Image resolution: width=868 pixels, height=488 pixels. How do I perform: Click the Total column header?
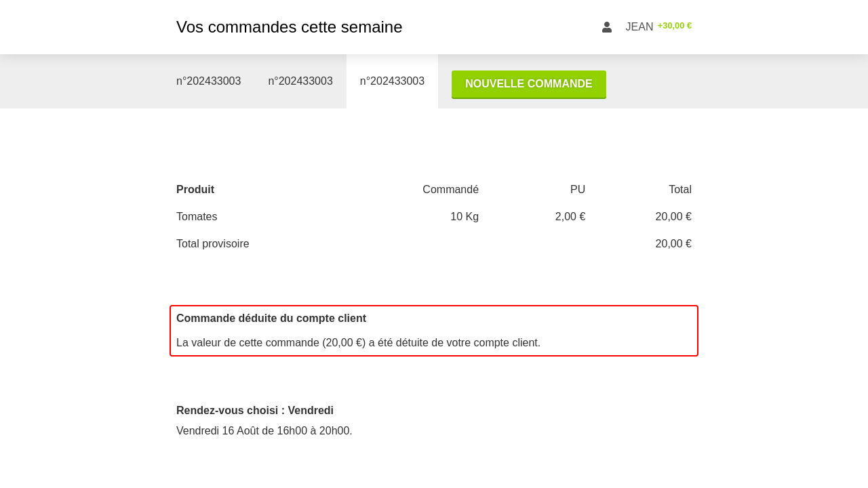(679, 190)
